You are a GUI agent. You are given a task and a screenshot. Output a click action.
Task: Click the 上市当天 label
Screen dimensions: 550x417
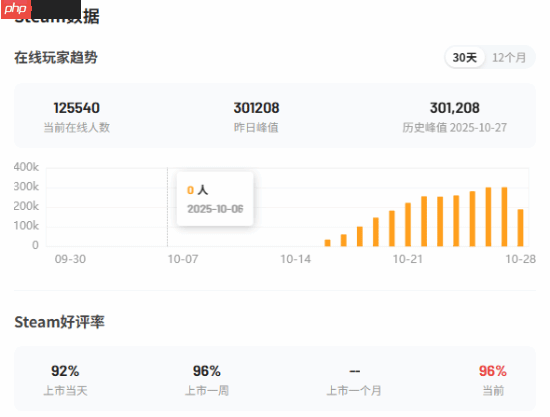tap(65, 390)
